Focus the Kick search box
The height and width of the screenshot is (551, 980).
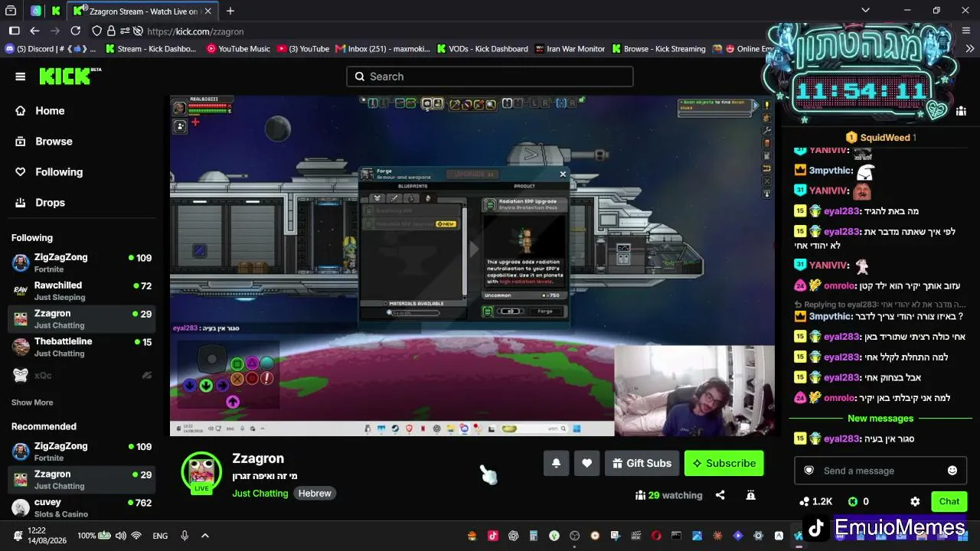pos(490,77)
